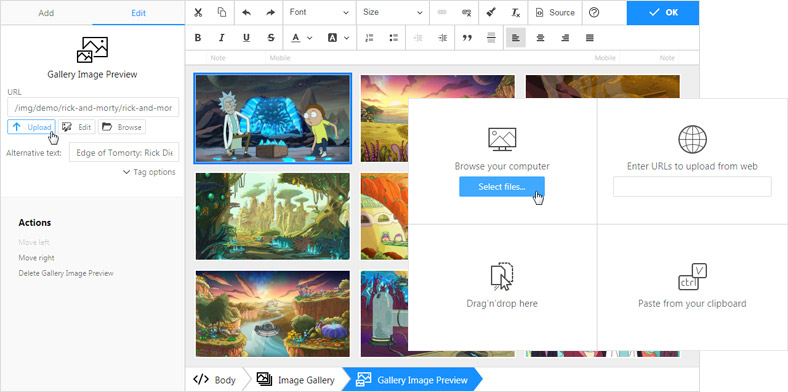The image size is (788, 392).
Task: Open the Size dropdown
Action: pyautogui.click(x=393, y=13)
